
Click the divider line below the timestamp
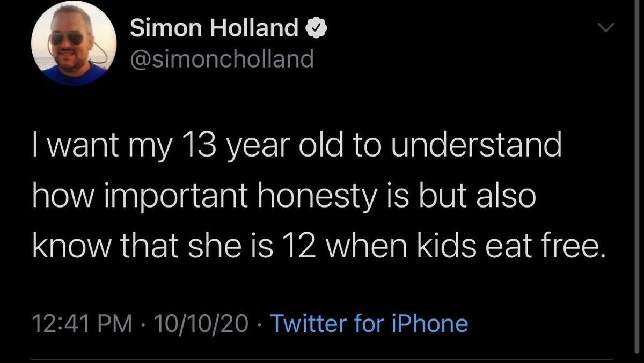[322, 359]
